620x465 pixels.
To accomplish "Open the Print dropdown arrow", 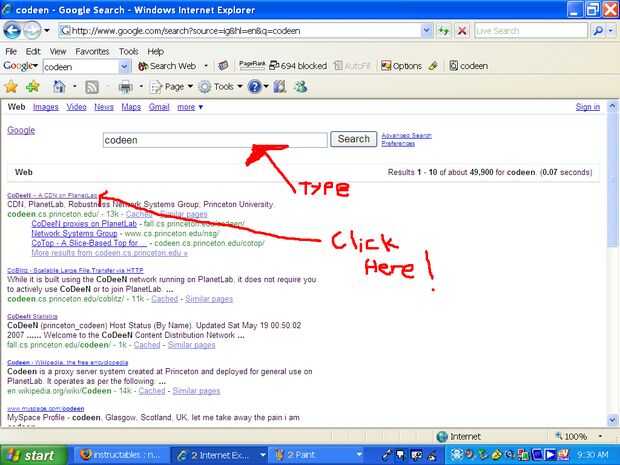I will click(x=141, y=87).
